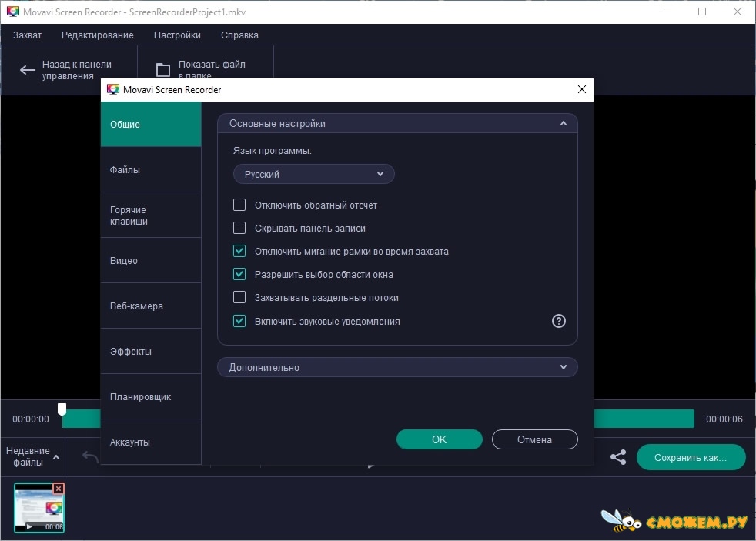Click the undo arrow icon
Screen dimensions: 756x541
click(90, 456)
